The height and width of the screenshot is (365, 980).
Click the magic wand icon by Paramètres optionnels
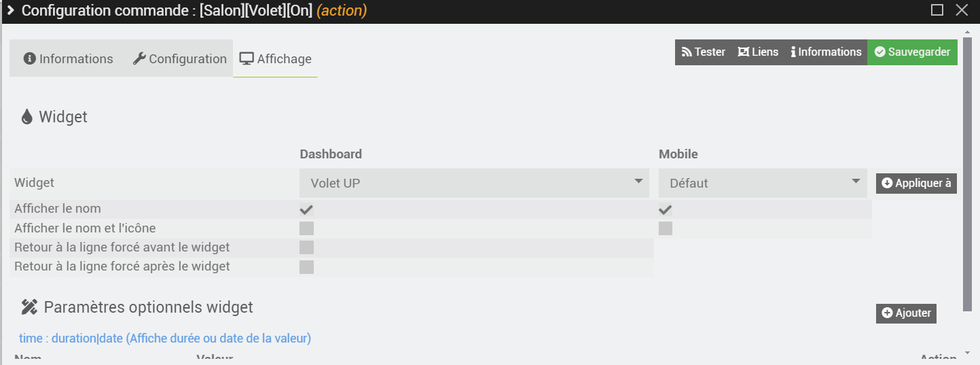[x=29, y=307]
